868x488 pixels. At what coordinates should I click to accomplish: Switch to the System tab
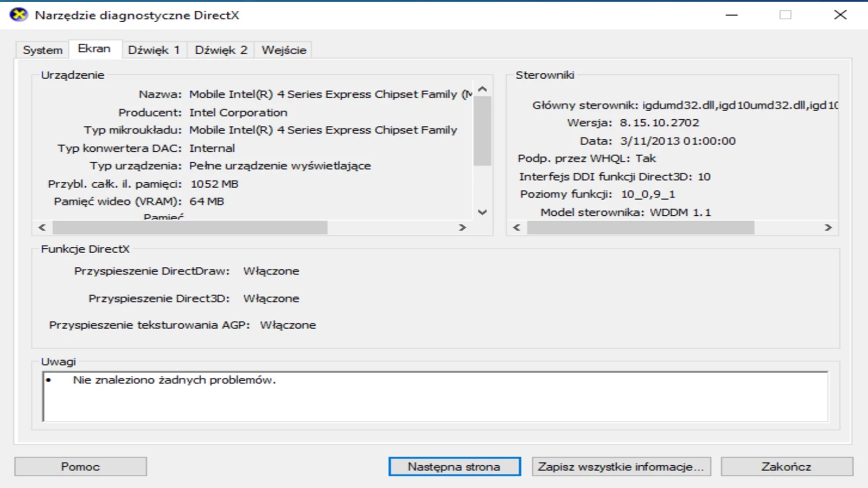coord(42,50)
